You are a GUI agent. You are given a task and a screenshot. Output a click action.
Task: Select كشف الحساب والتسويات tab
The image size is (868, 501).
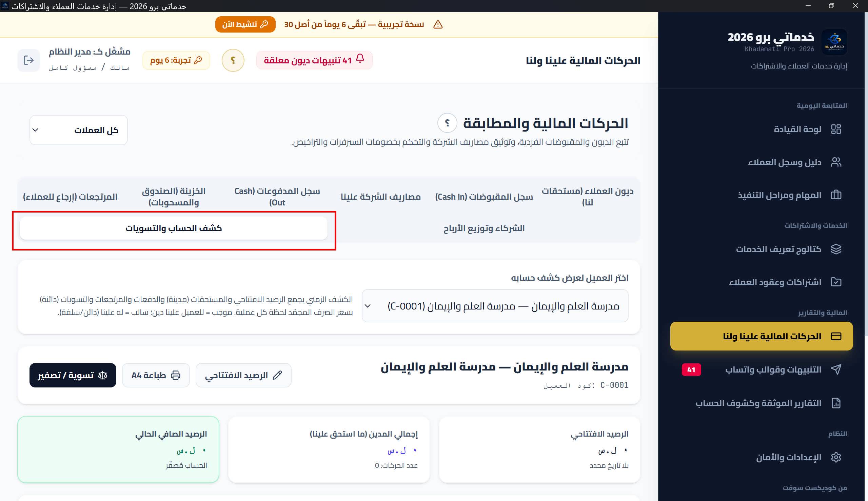[174, 228]
